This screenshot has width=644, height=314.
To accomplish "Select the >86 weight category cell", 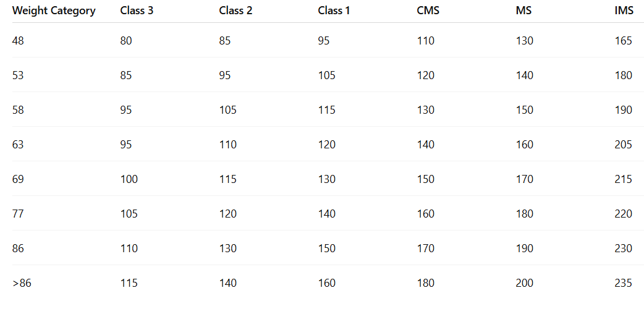I will pyautogui.click(x=22, y=283).
